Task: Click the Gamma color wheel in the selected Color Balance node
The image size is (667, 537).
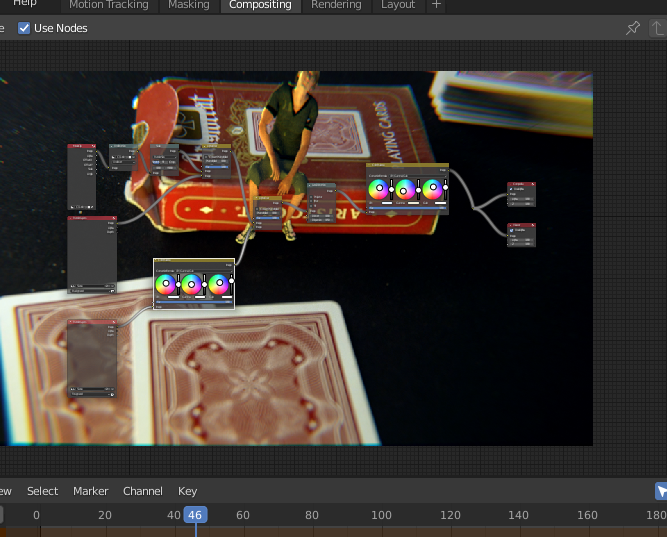Action: [x=192, y=284]
